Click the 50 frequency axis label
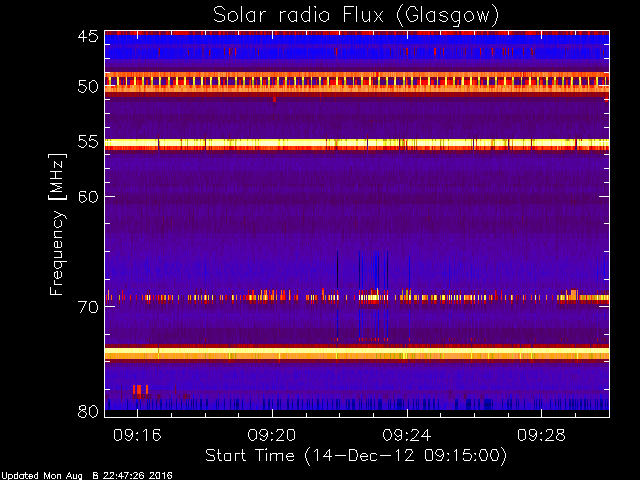Viewport: 640px width, 480px height. pyautogui.click(x=88, y=87)
